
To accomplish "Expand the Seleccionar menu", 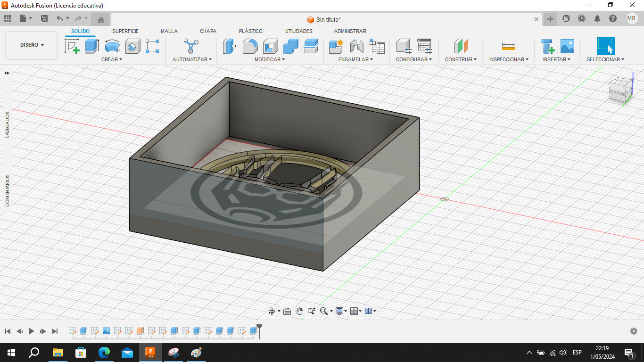I will (x=605, y=59).
